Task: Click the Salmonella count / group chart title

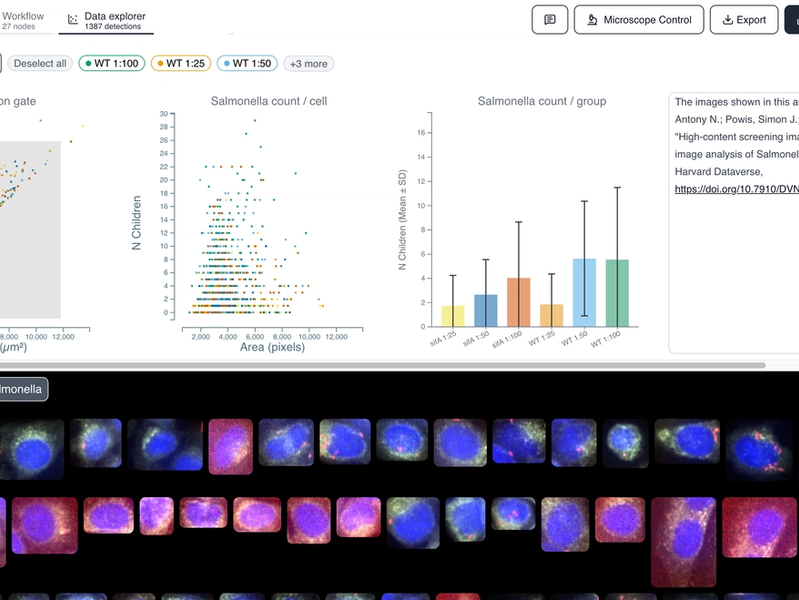Action: coord(542,101)
